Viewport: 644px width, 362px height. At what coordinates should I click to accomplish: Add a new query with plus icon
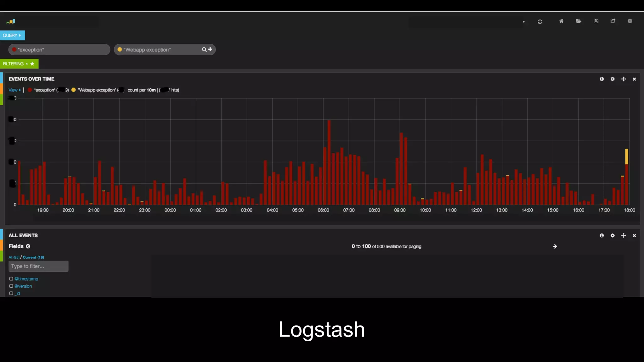tap(210, 49)
